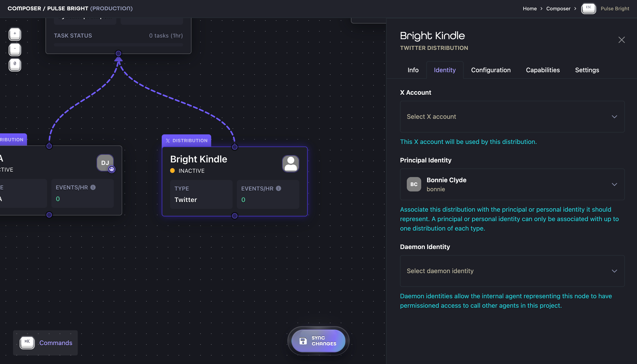637x364 pixels.
Task: Zoom out with the minus button
Action: (15, 49)
